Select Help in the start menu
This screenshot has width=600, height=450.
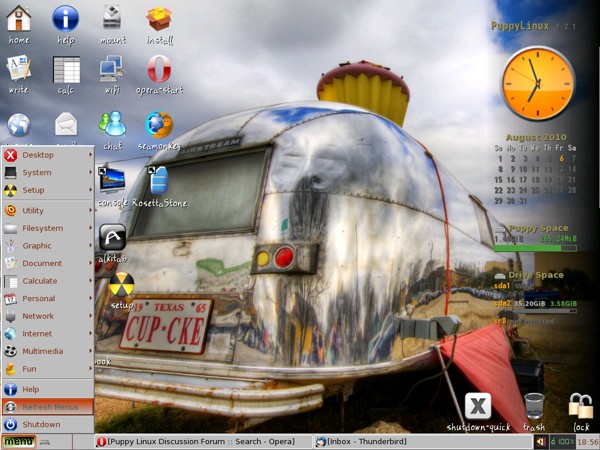click(x=48, y=389)
